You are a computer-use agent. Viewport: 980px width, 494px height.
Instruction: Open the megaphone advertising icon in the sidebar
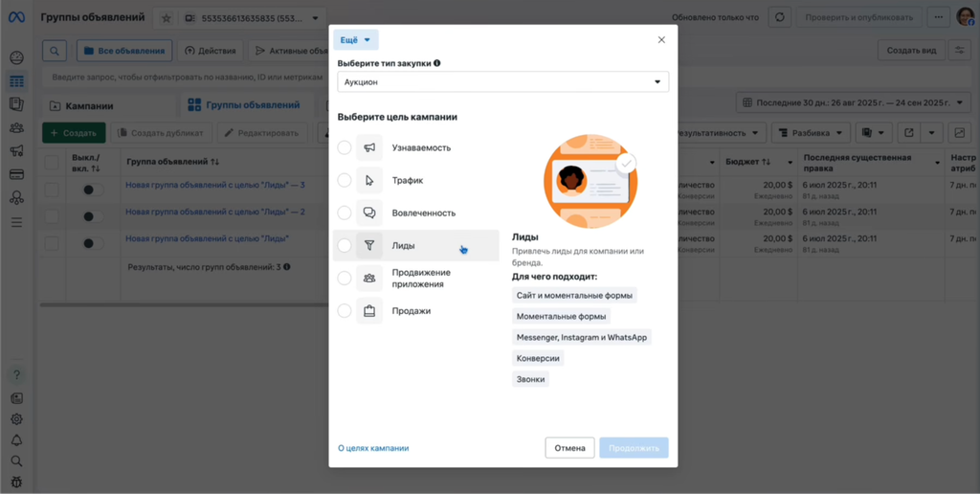pos(17,150)
